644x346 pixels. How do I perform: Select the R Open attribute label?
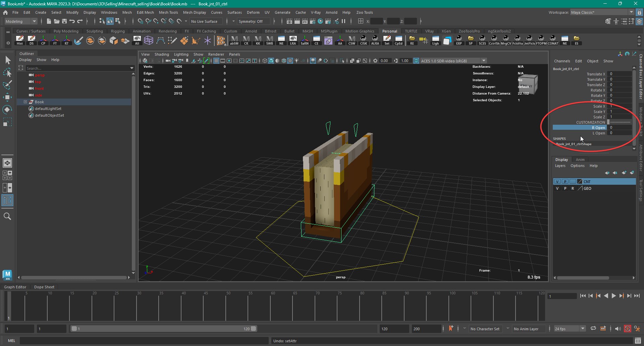tap(598, 128)
